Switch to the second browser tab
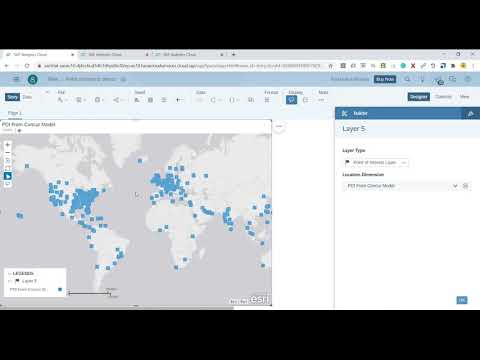The image size is (480, 360). point(113,54)
